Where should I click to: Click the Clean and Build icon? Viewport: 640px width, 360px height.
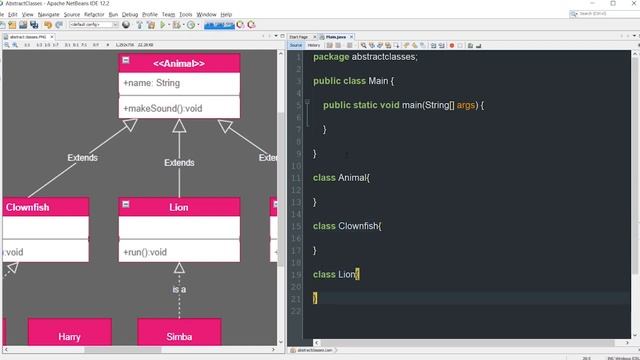151,25
